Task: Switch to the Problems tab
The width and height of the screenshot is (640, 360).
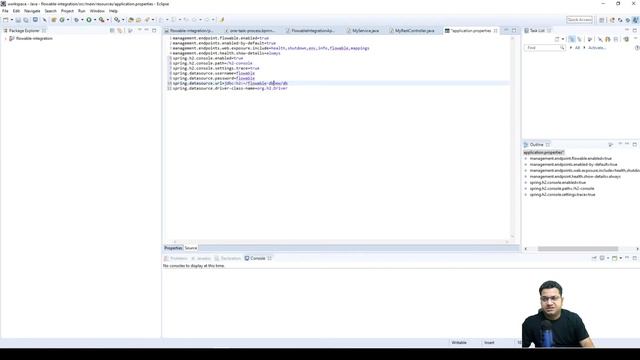Action: 176,258
